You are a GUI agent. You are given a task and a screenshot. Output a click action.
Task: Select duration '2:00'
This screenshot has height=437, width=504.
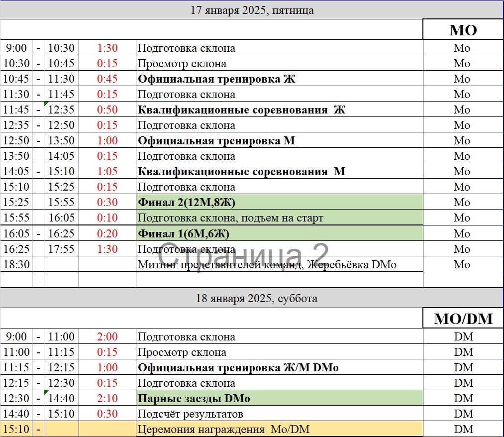pos(107,336)
